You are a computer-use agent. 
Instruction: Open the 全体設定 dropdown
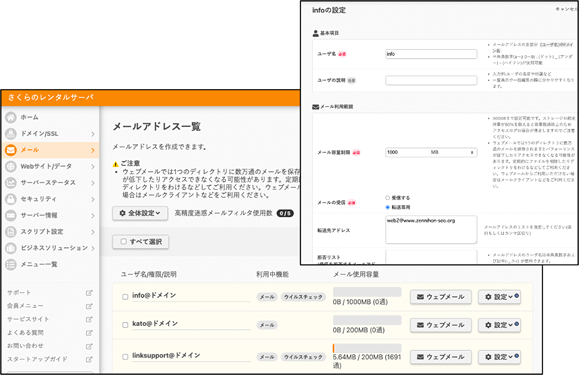coord(140,213)
